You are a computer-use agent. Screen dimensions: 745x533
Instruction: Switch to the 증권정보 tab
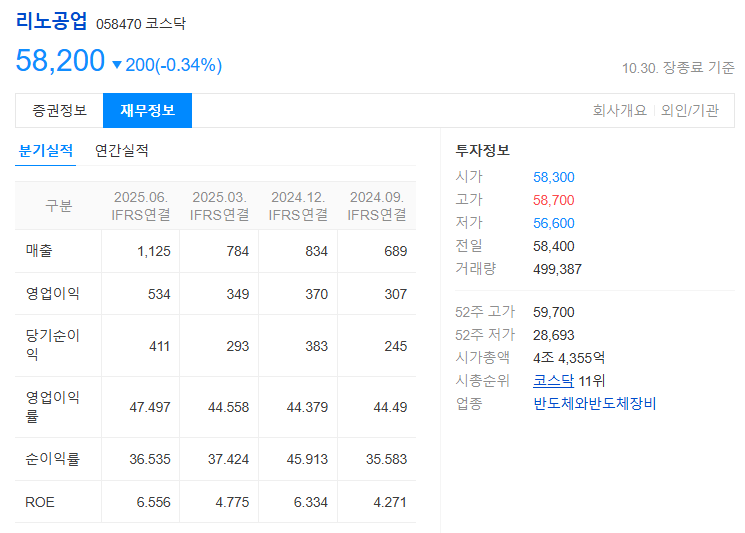point(59,111)
